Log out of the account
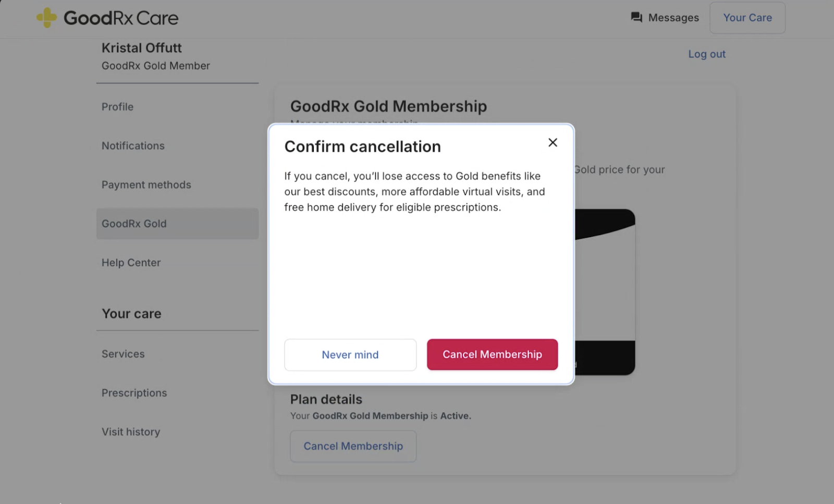Viewport: 834px width, 504px height. coord(706,54)
